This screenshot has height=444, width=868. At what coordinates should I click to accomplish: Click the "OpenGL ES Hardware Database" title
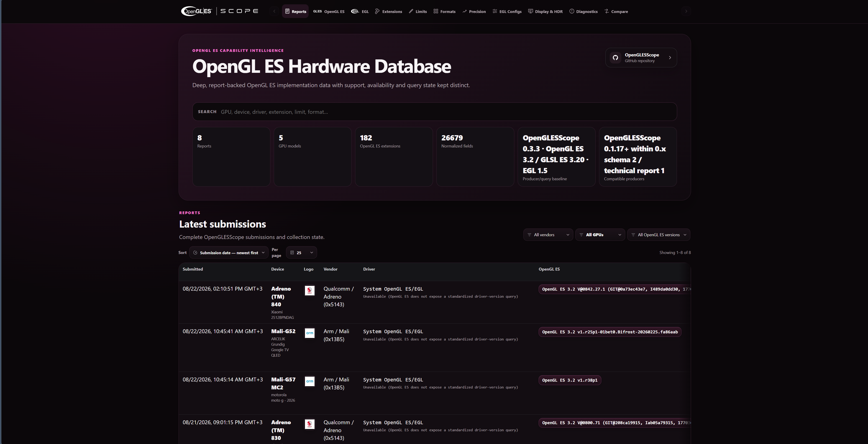(x=321, y=66)
